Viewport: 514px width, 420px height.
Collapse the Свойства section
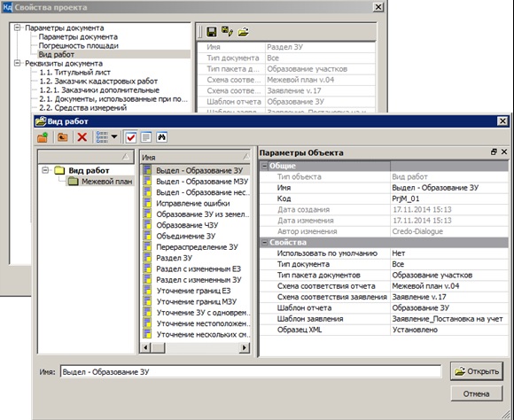point(264,242)
